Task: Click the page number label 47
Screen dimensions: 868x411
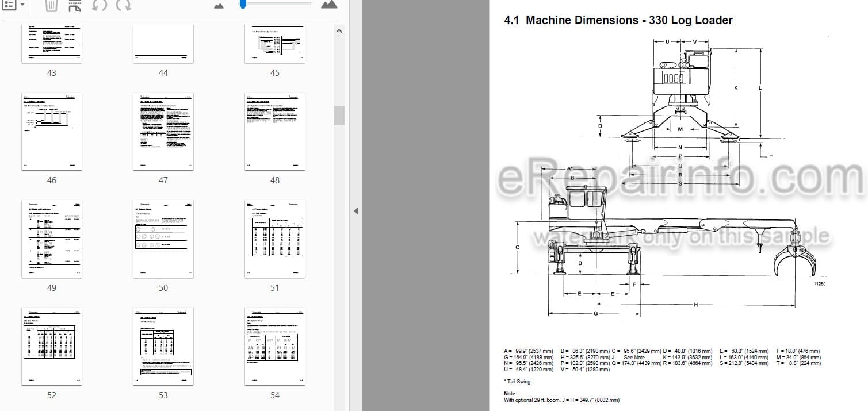Action: 163,180
